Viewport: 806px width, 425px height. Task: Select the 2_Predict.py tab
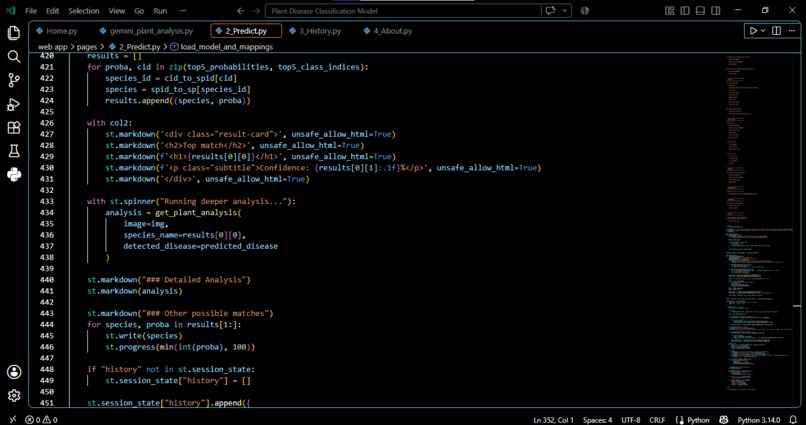coord(246,31)
